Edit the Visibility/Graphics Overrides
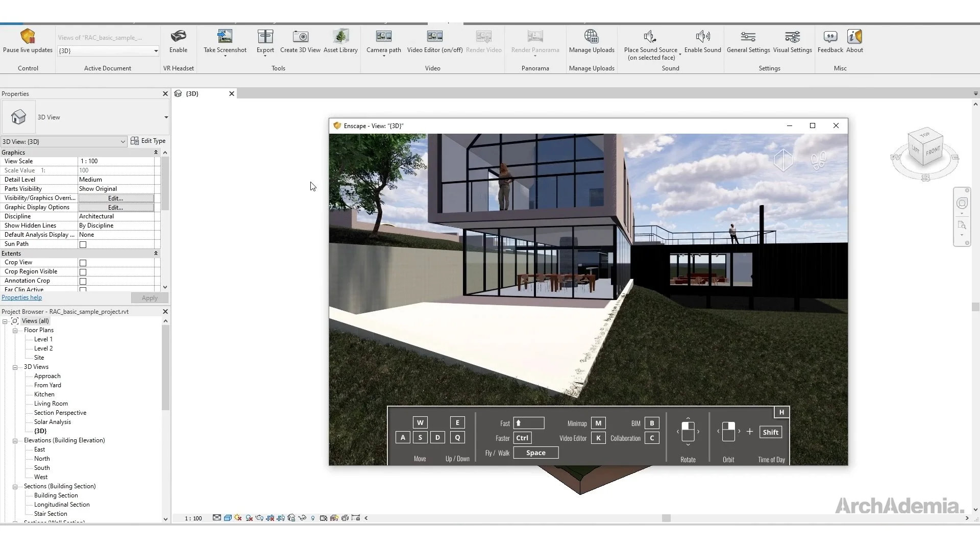 pyautogui.click(x=116, y=198)
